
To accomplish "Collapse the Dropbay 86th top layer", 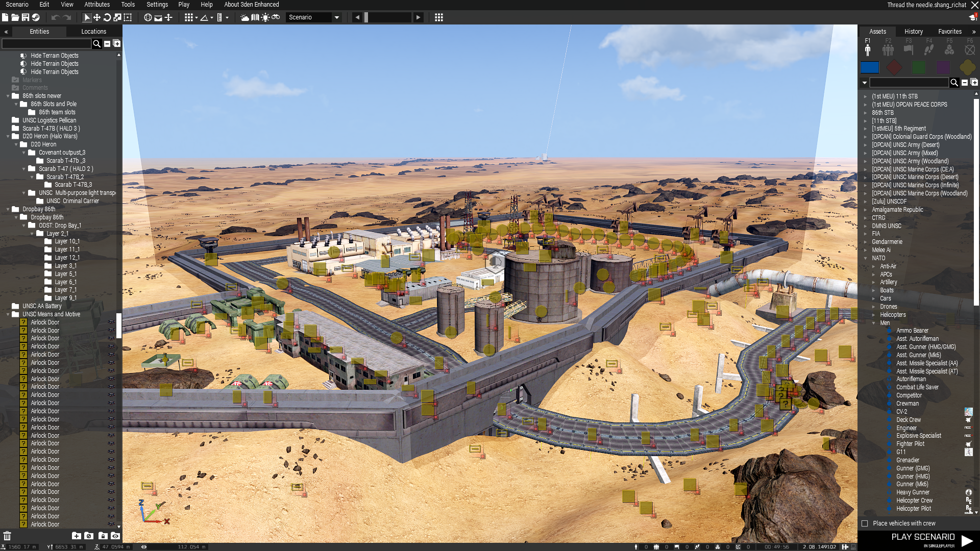I will click(x=8, y=209).
